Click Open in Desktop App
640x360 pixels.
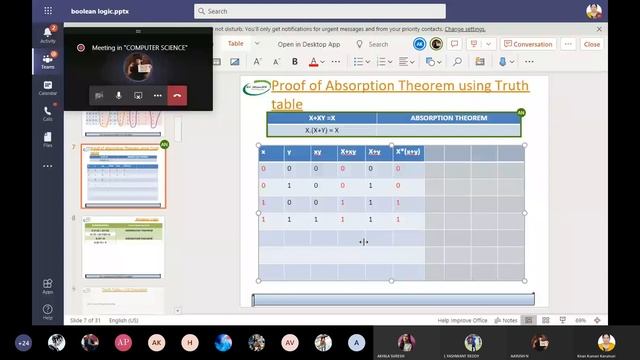click(x=309, y=44)
